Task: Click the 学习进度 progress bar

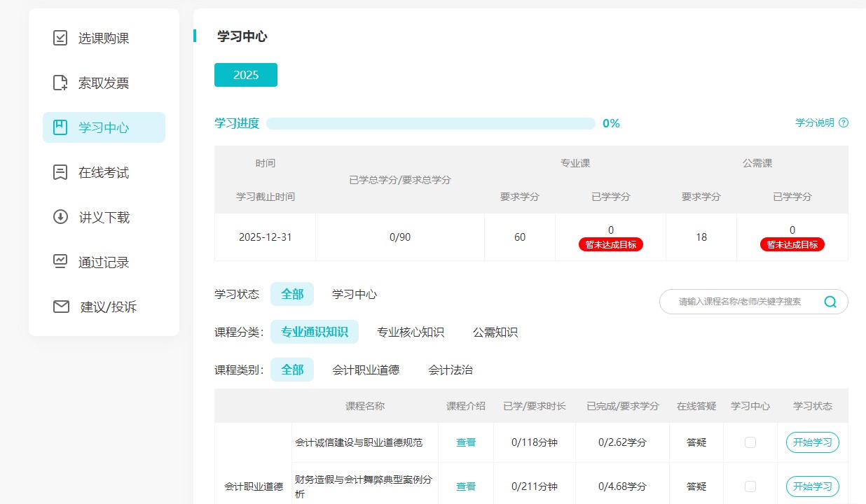Action: pos(430,124)
